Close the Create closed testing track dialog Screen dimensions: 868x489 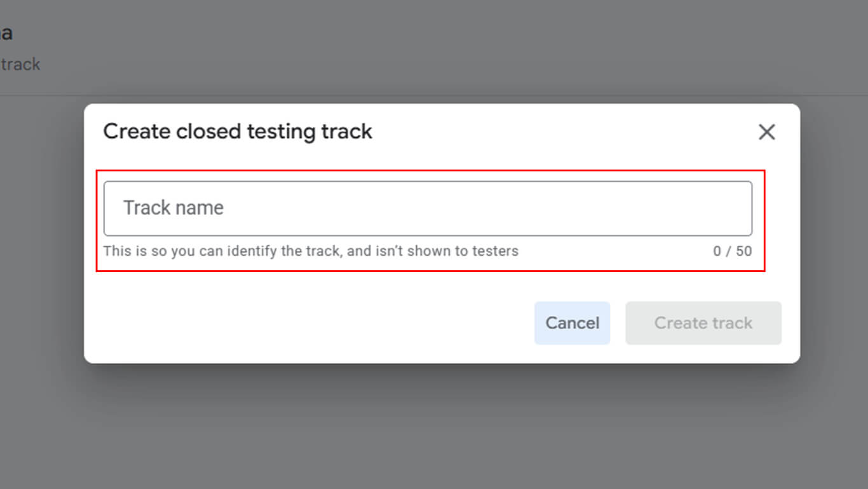click(767, 132)
